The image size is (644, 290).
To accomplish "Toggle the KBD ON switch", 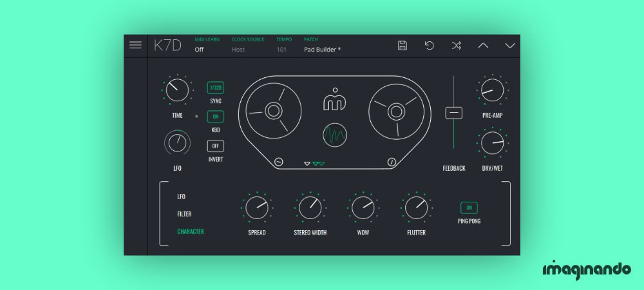I will coord(215,117).
